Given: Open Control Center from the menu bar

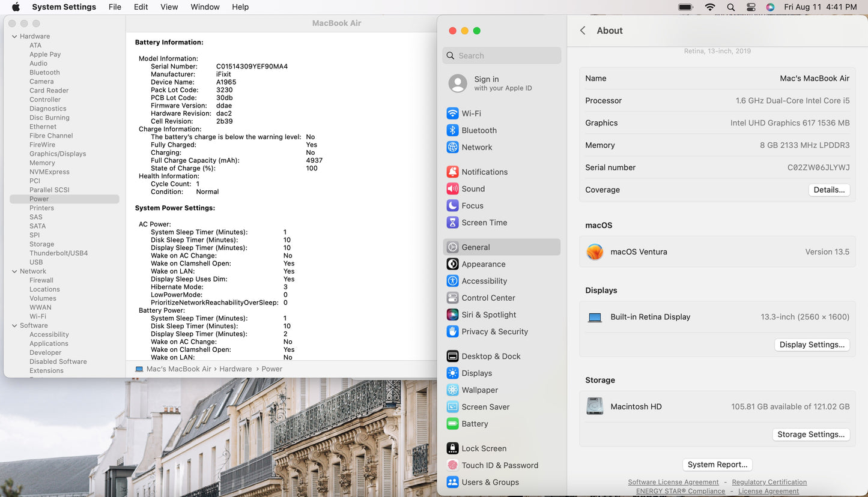Looking at the screenshot, I should pyautogui.click(x=751, y=7).
